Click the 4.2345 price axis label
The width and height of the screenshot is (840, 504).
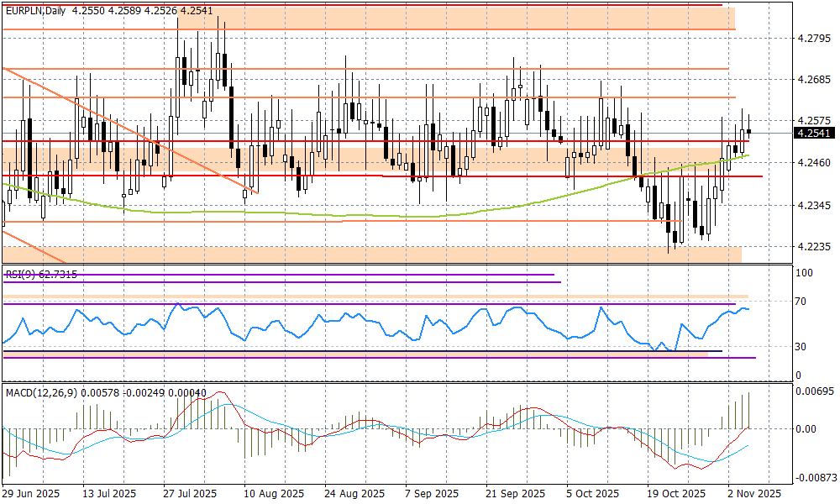(812, 206)
